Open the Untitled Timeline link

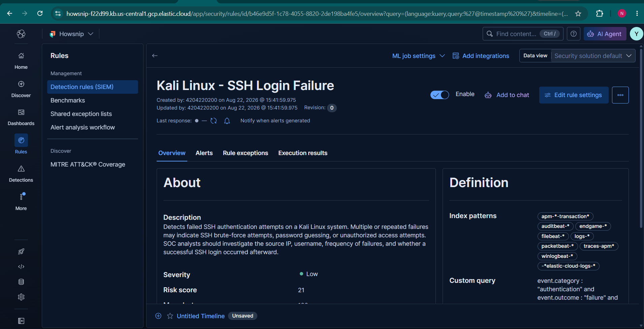(201, 316)
